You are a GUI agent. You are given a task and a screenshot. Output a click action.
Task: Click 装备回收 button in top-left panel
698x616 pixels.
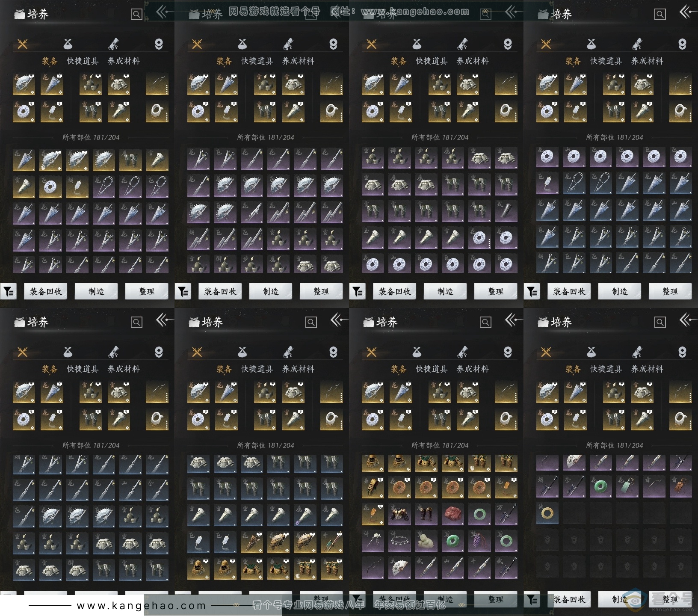(x=46, y=292)
